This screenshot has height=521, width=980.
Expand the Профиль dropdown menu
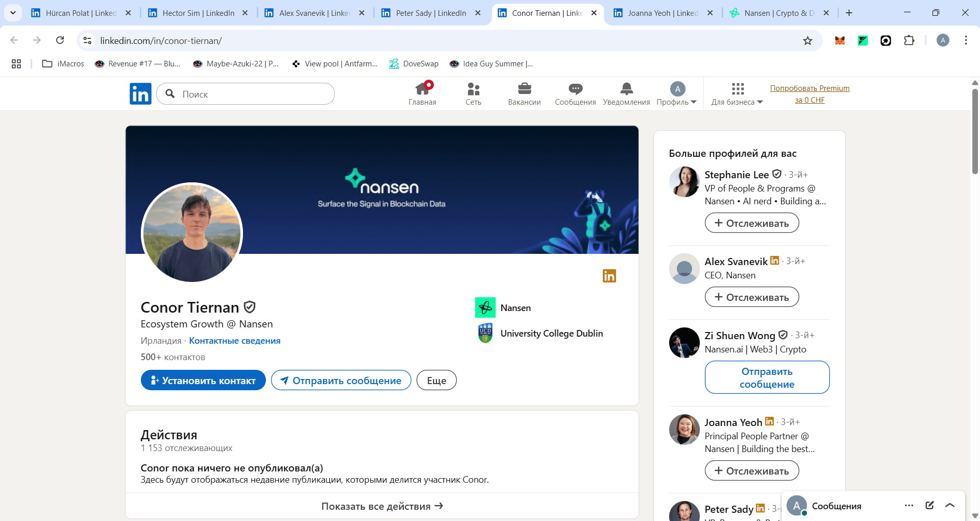(x=677, y=94)
